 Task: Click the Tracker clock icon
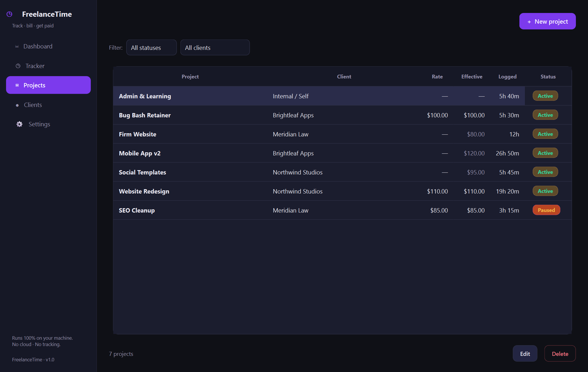18,66
